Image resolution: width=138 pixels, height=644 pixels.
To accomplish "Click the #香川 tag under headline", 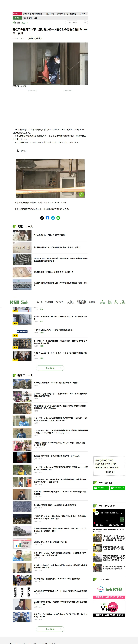I will (x=31, y=38).
